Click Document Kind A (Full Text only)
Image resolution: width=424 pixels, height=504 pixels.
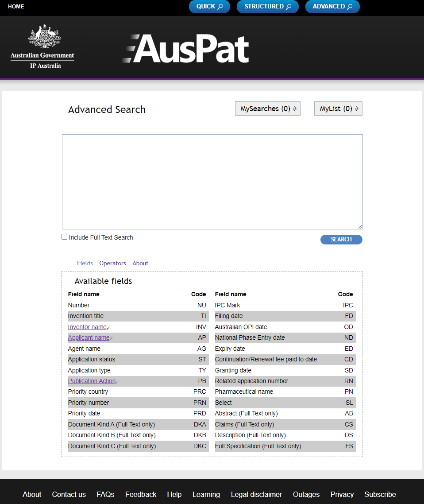tap(112, 424)
